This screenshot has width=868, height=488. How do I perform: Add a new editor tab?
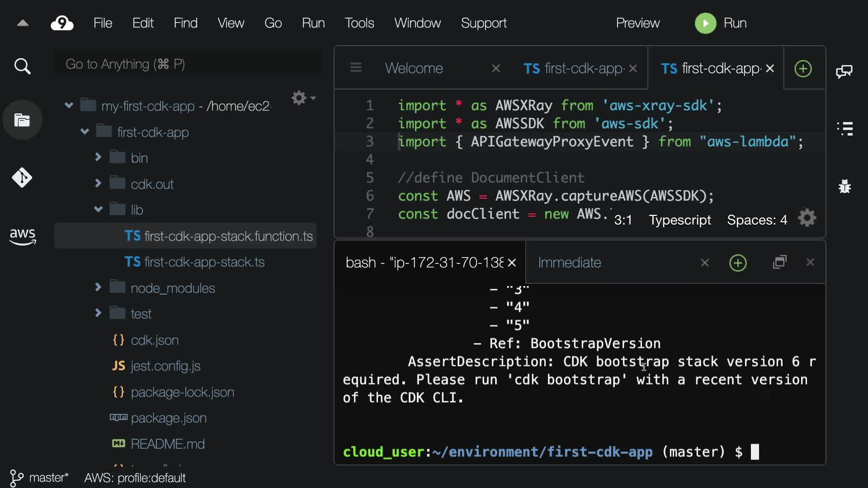[x=803, y=69]
